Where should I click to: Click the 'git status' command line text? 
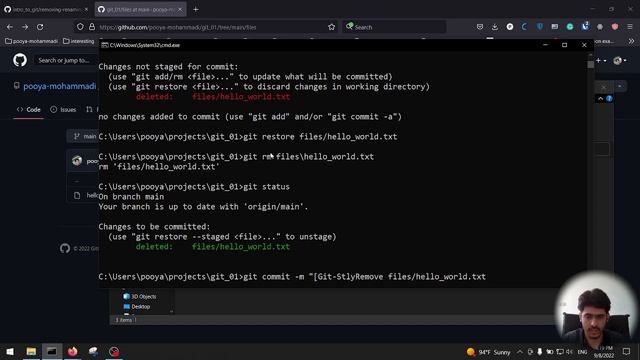point(267,187)
